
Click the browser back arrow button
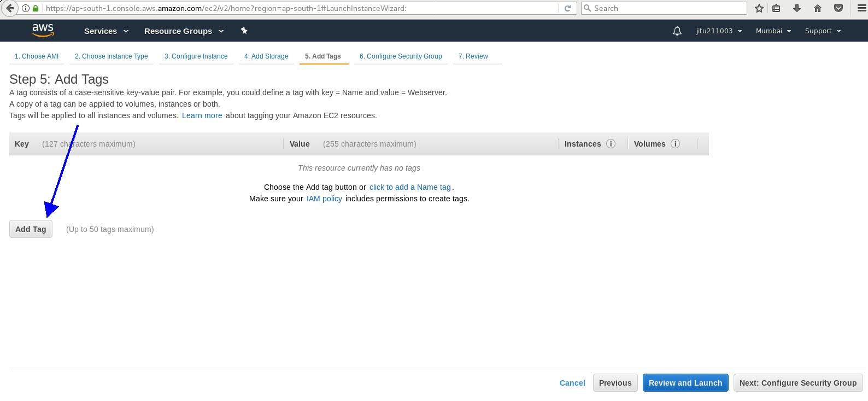click(9, 8)
